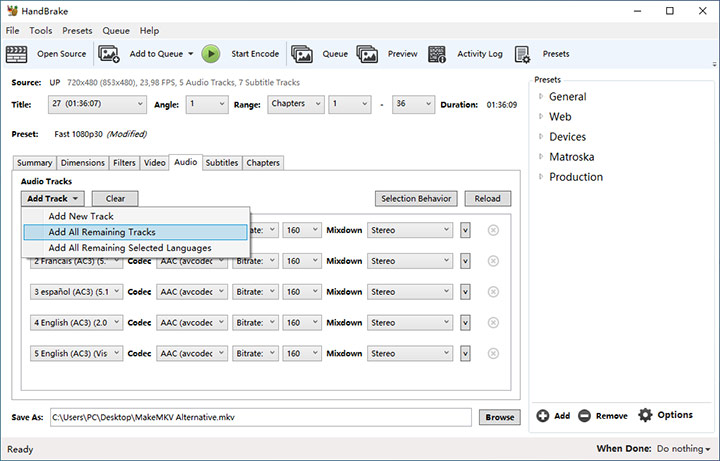Open the Range Chapters dropdown
This screenshot has height=461, width=720.
coord(296,104)
